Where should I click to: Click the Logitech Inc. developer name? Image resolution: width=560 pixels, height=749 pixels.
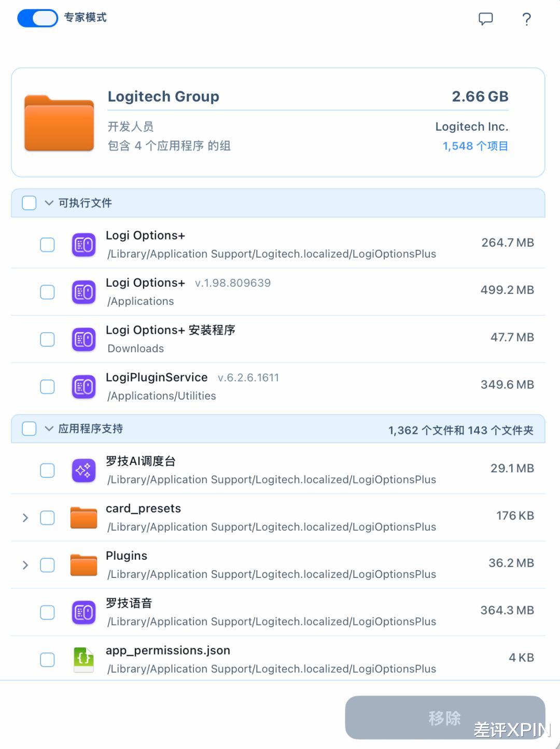tap(472, 126)
